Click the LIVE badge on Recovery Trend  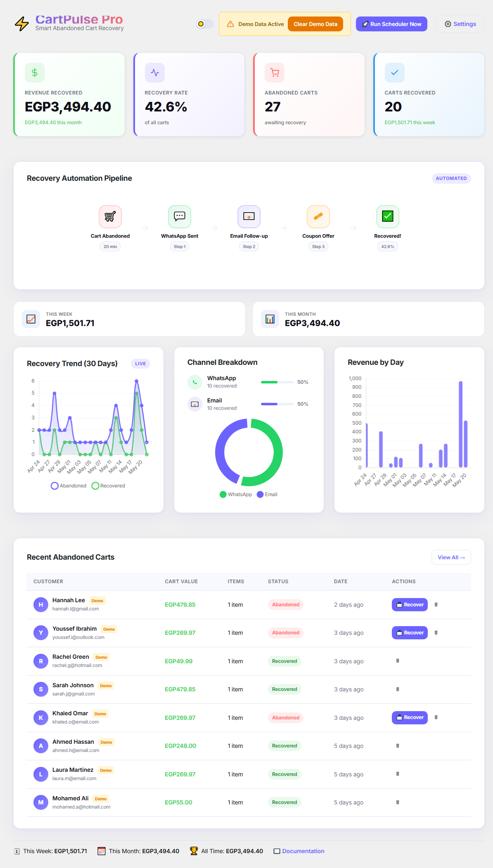[x=140, y=364]
